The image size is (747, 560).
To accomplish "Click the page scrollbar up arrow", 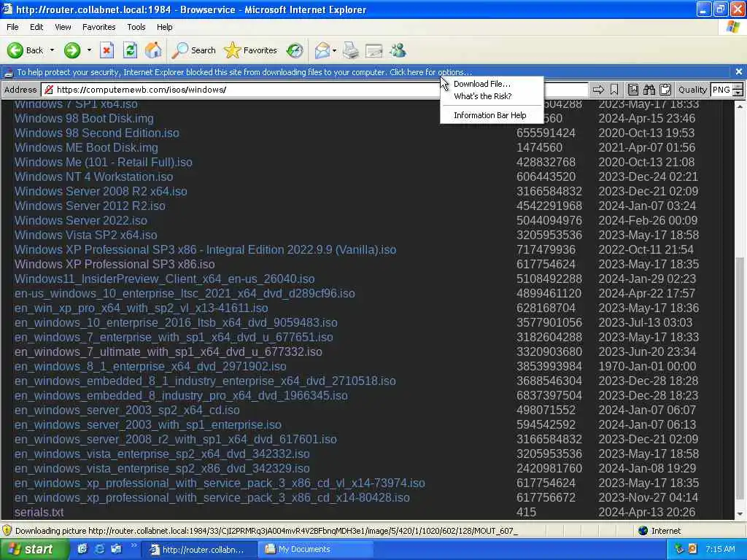I will [740, 106].
